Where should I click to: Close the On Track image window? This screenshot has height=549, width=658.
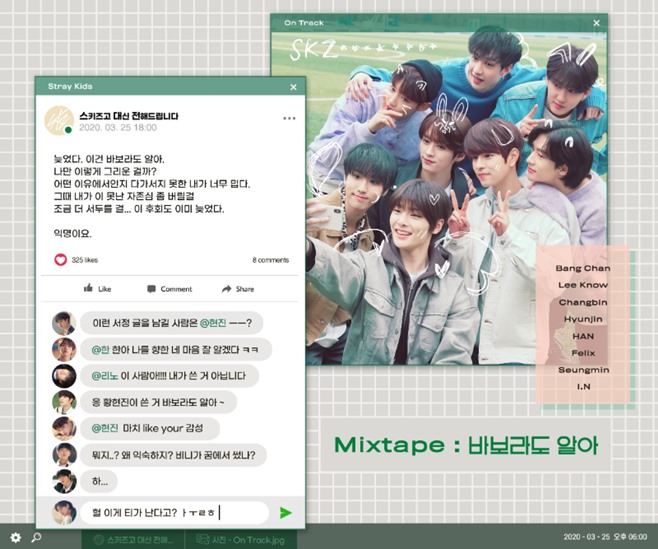(596, 22)
